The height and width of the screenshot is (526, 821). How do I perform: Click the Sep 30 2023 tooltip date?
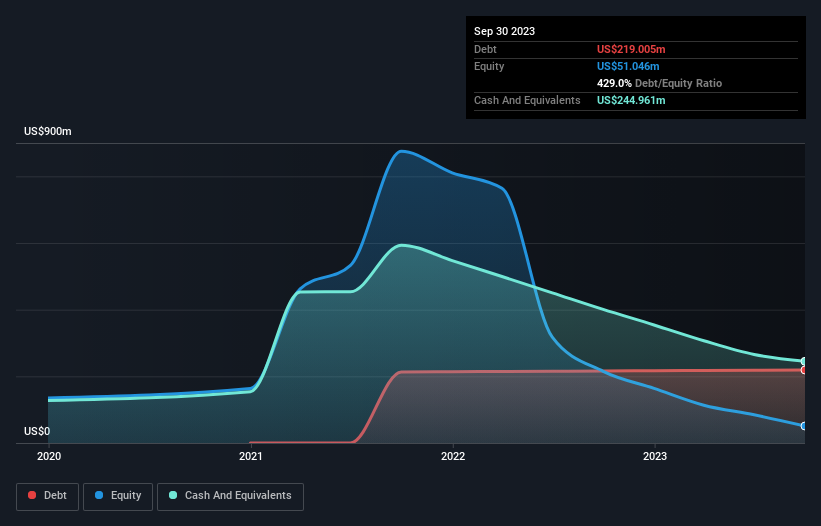(504, 31)
